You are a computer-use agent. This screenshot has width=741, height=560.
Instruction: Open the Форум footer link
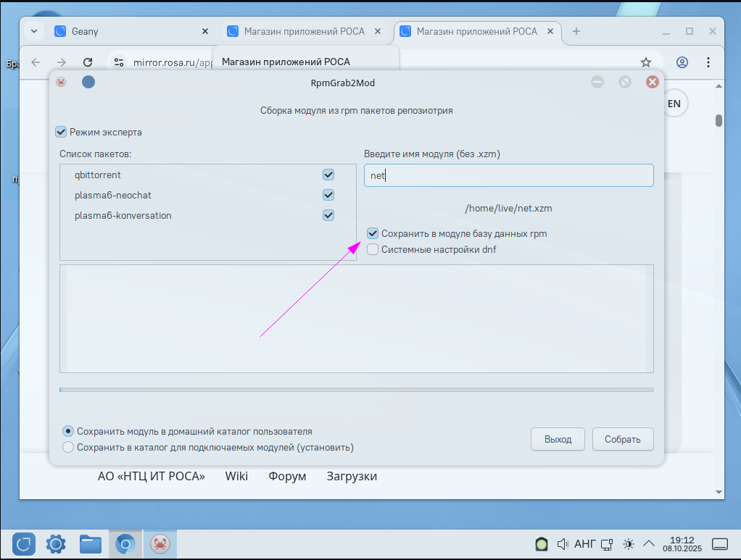coord(287,476)
